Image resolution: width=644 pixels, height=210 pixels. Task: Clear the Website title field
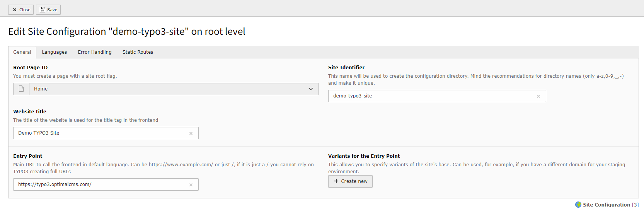click(191, 133)
